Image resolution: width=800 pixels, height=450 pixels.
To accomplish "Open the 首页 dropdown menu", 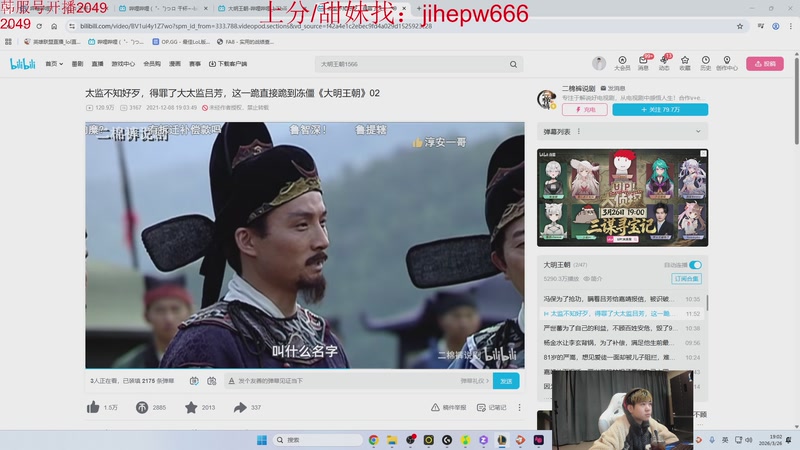I will (x=54, y=64).
